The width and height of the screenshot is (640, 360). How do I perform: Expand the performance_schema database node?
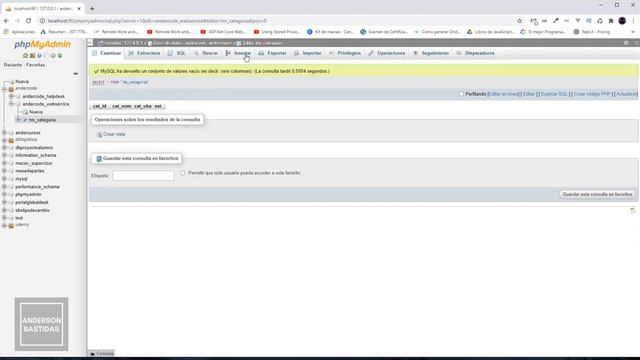coord(4,187)
